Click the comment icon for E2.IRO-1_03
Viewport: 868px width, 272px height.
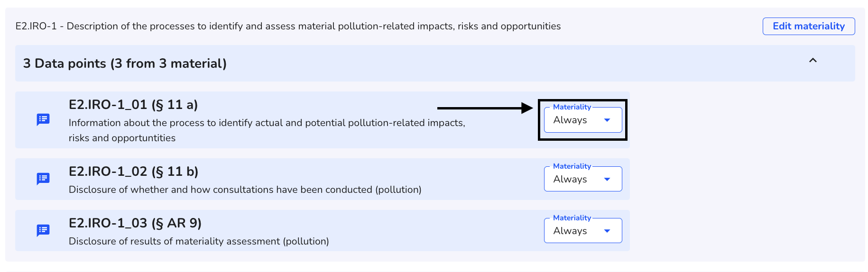[x=43, y=230]
